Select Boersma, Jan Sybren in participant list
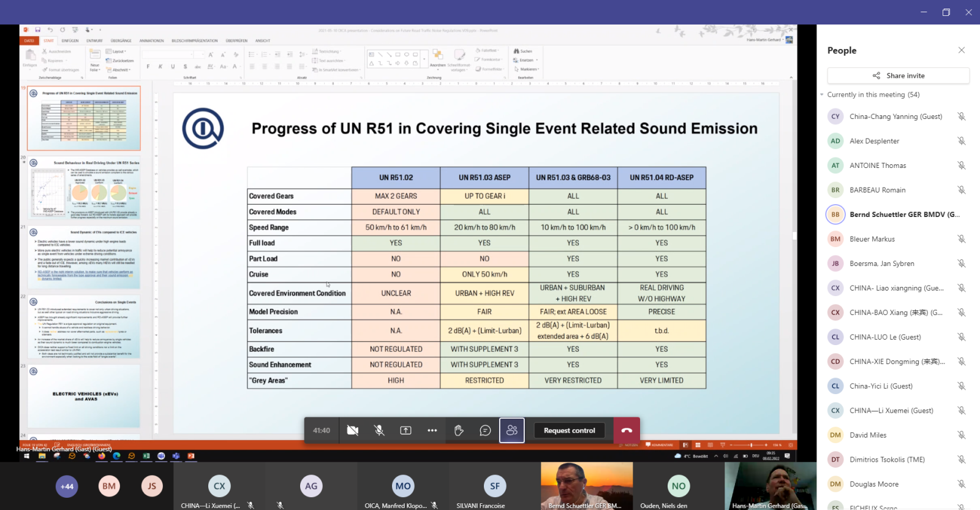The image size is (980, 510). pos(881,264)
